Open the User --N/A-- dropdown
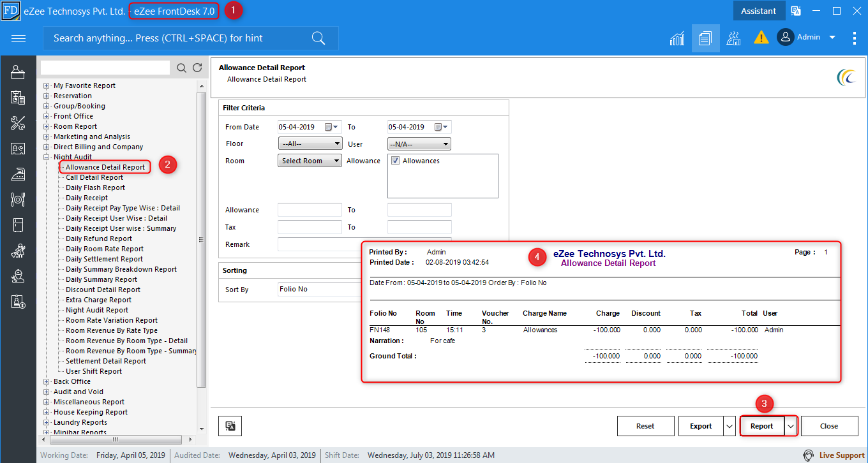Viewport: 868px width, 463px height. point(419,143)
